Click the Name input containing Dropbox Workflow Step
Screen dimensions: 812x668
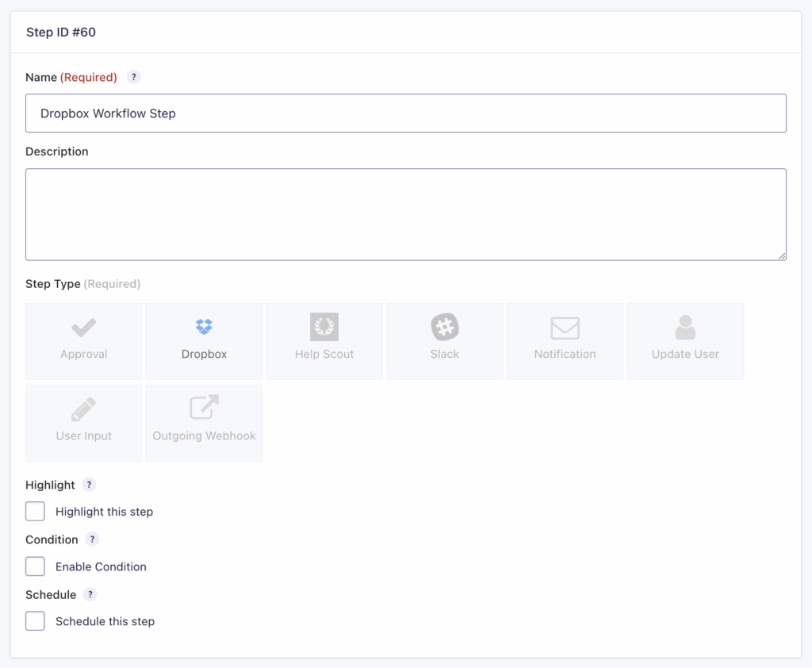tap(406, 113)
